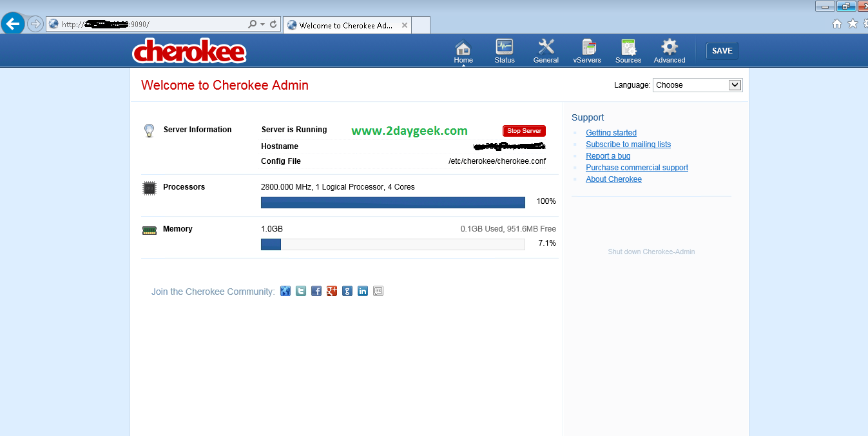The height and width of the screenshot is (436, 868).
Task: Open Cherokee Google Plus icon
Action: pos(332,291)
